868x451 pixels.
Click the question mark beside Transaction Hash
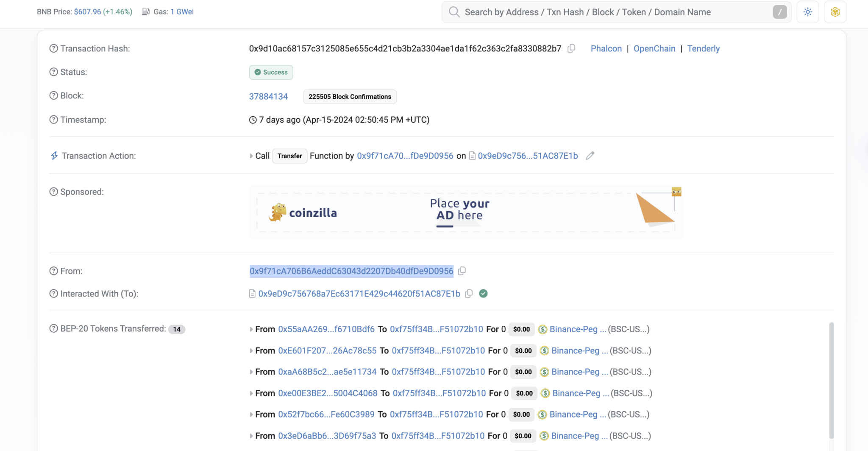(x=53, y=48)
